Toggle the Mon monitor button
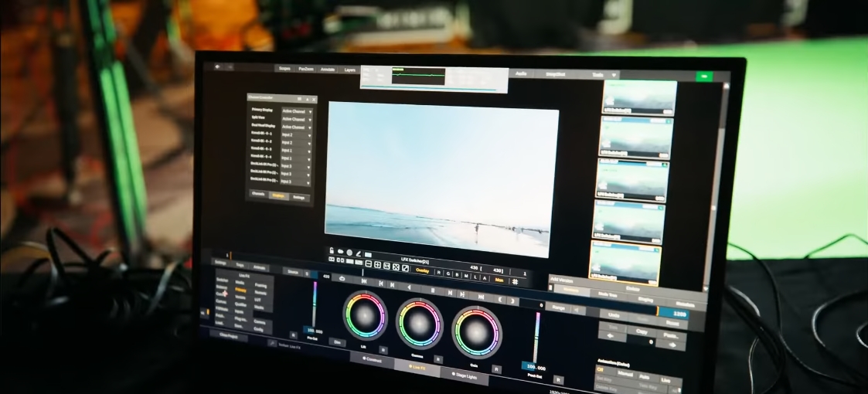Image resolution: width=868 pixels, height=394 pixels. point(499,279)
